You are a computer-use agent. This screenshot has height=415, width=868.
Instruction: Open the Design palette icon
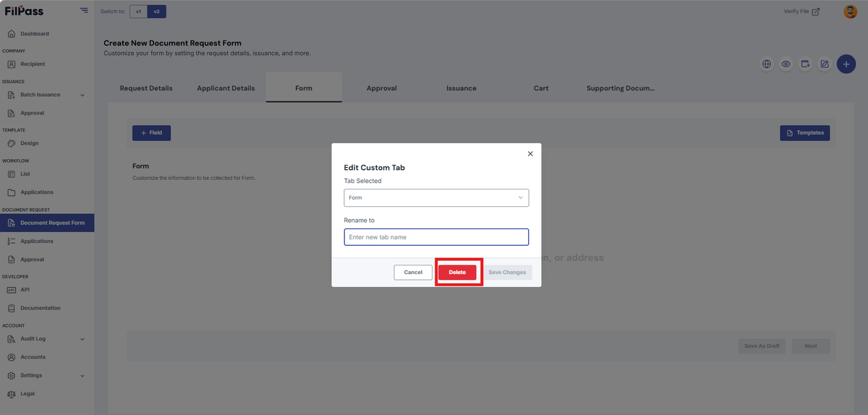click(11, 144)
